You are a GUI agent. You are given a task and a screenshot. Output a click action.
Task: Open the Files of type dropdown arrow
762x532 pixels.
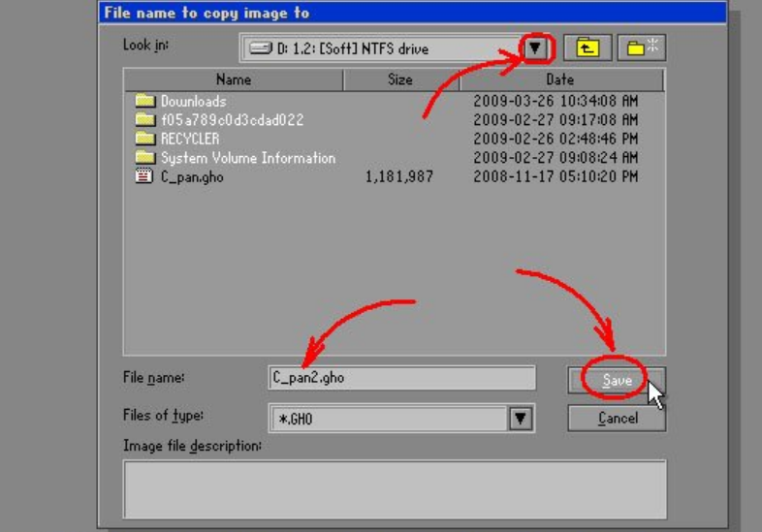click(522, 418)
